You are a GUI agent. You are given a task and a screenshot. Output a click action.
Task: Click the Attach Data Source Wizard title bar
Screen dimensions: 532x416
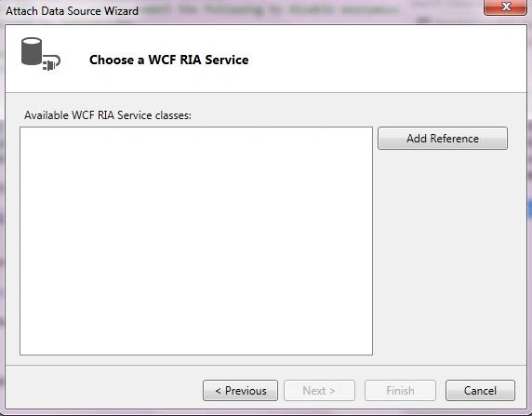coord(237,11)
